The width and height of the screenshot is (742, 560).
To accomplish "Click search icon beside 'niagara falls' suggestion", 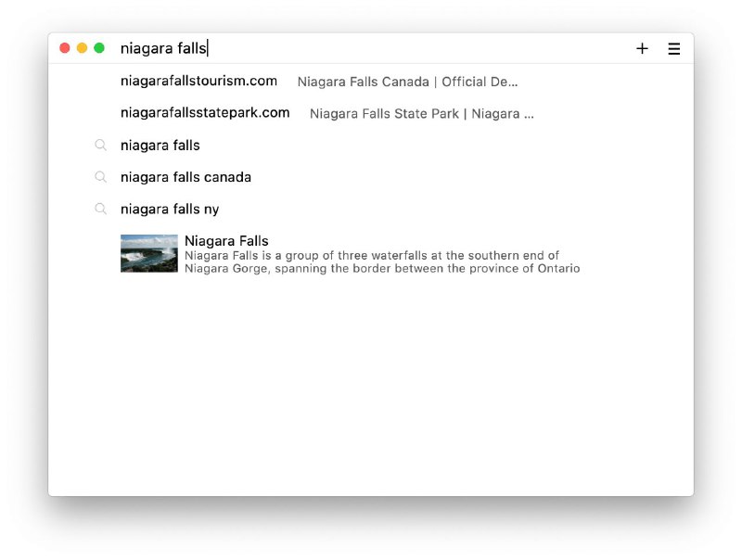I will tap(101, 145).
